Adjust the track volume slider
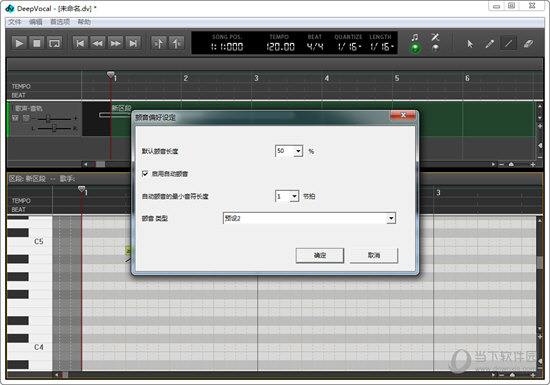This screenshot has width=550, height=385. click(x=48, y=119)
